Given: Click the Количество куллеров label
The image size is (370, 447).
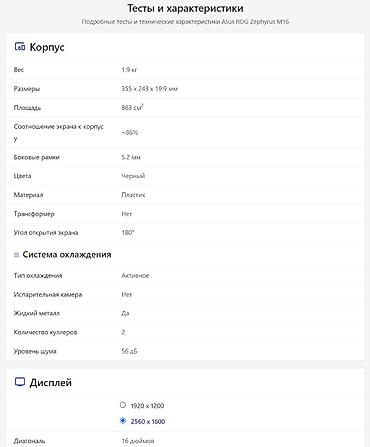Looking at the screenshot, I should [45, 332].
